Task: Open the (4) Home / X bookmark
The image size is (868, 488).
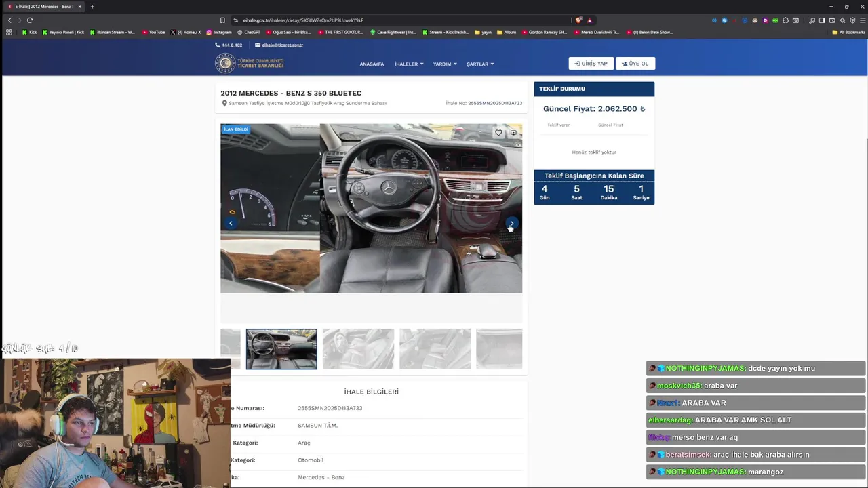Action: click(186, 32)
